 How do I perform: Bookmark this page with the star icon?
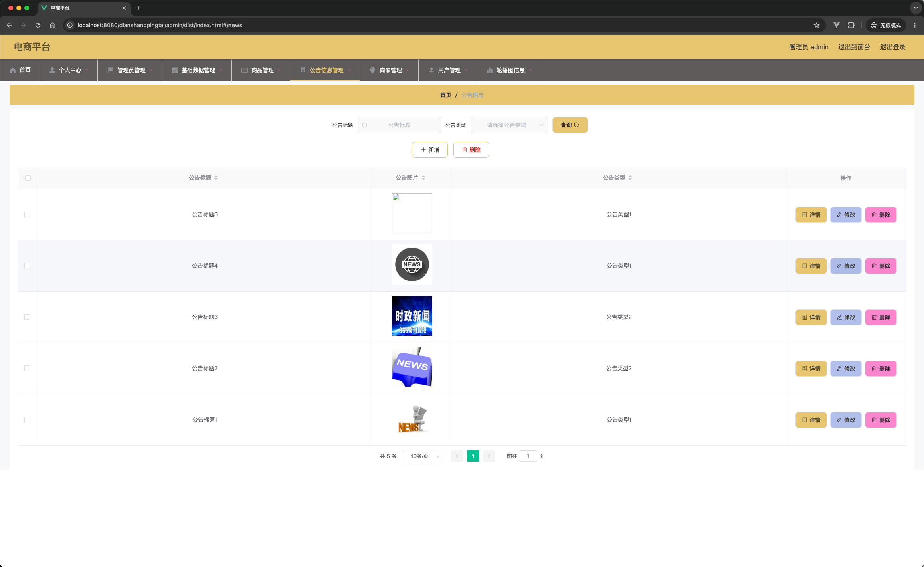(x=817, y=25)
